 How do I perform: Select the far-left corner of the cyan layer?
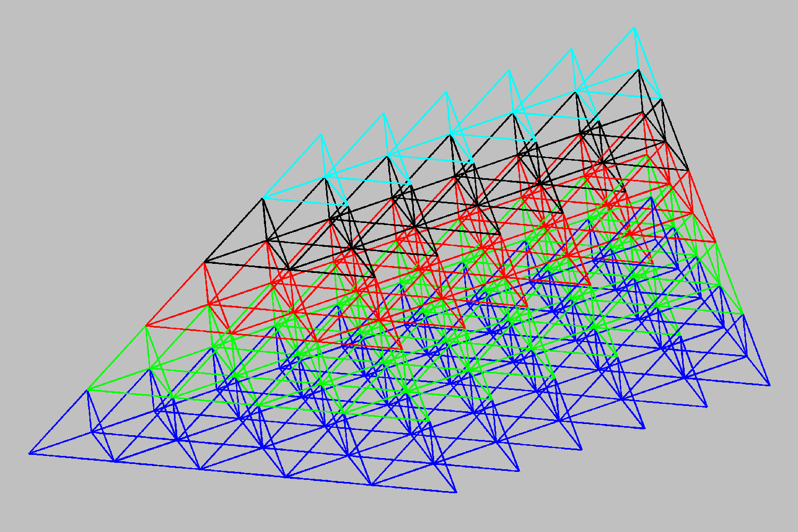(263, 198)
